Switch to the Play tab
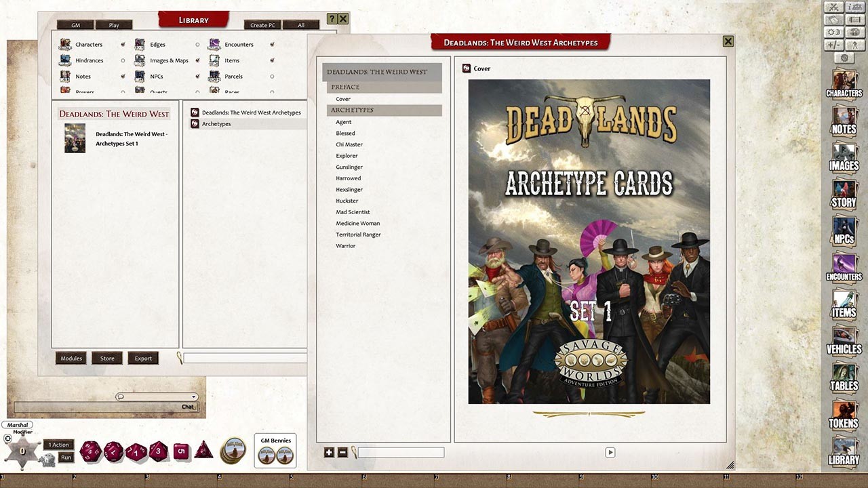Image resolution: width=868 pixels, height=488 pixels. (114, 24)
